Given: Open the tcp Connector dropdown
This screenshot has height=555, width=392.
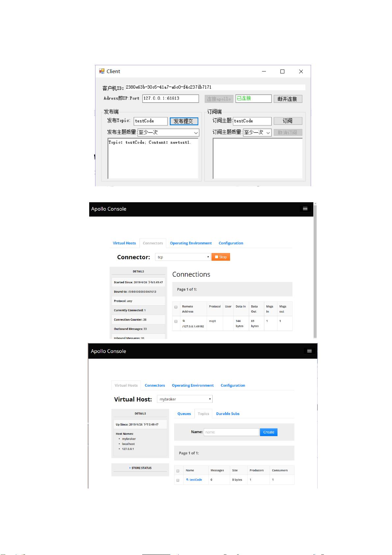Looking at the screenshot, I should tap(183, 257).
